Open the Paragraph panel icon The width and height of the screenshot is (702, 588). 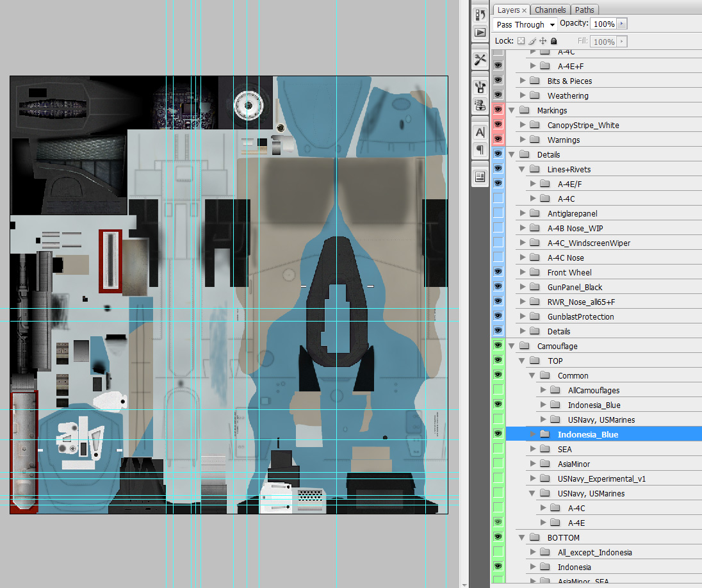tap(480, 150)
